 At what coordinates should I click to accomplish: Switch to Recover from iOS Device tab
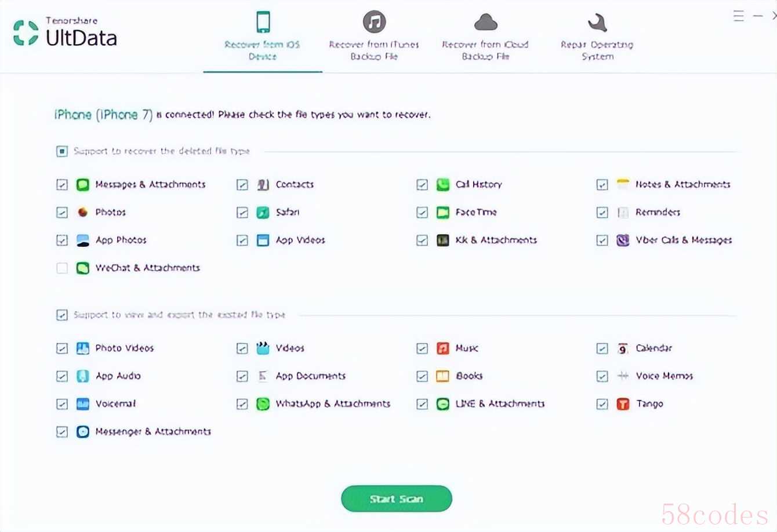263,36
